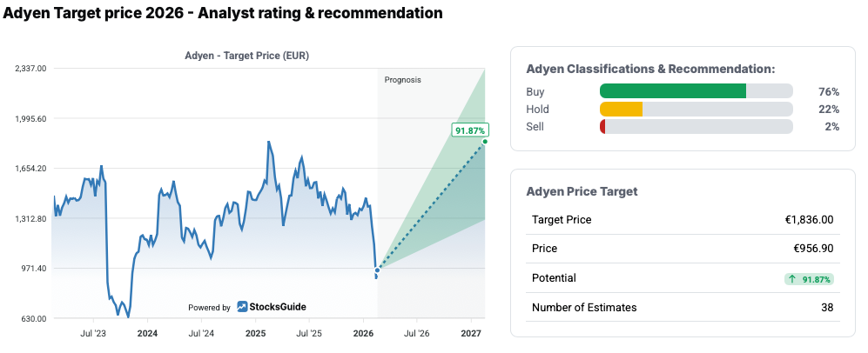
Task: Click the Hold 22% percentage
Action: coord(828,109)
